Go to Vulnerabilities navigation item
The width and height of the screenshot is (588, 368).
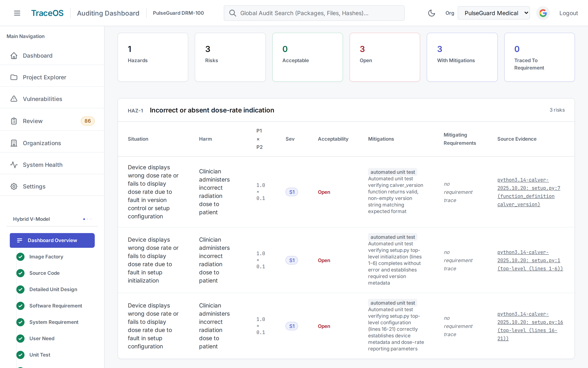(52, 99)
